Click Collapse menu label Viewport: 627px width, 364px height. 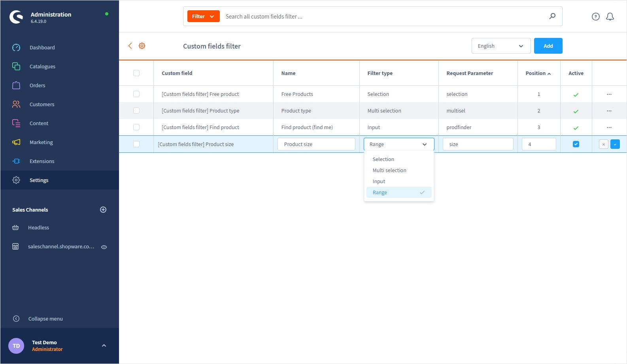coord(45,319)
